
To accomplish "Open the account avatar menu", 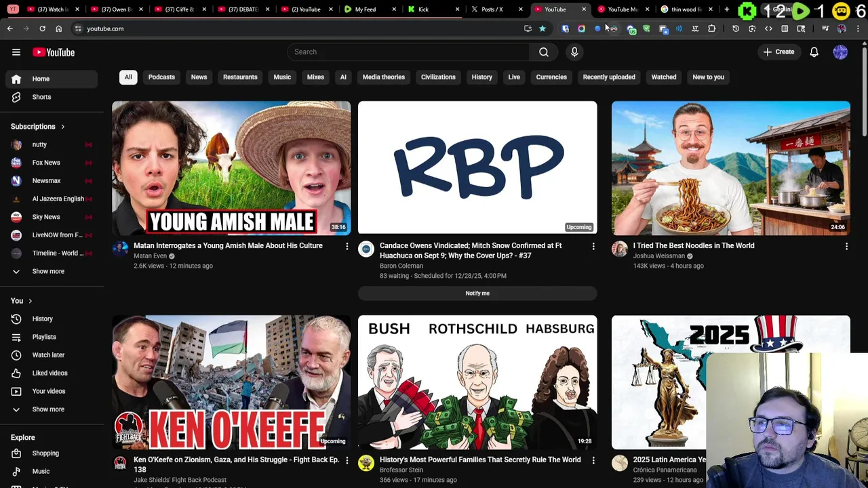I will [x=840, y=52].
